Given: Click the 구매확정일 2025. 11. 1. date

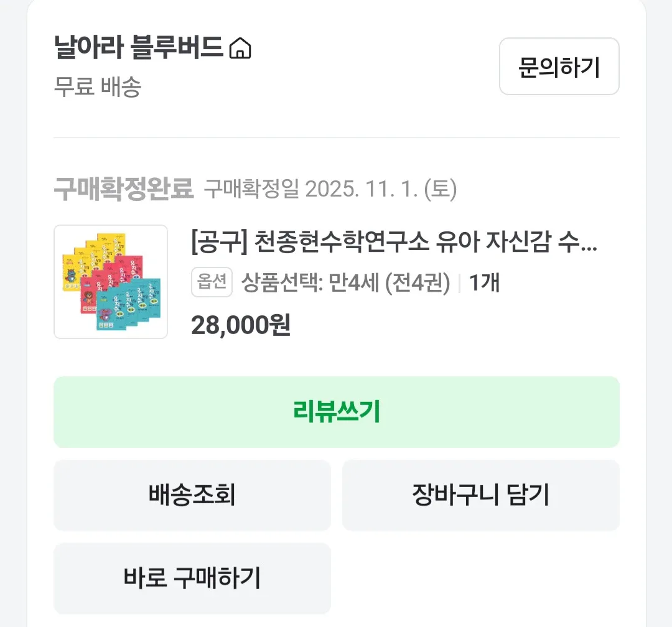Looking at the screenshot, I should click(330, 188).
